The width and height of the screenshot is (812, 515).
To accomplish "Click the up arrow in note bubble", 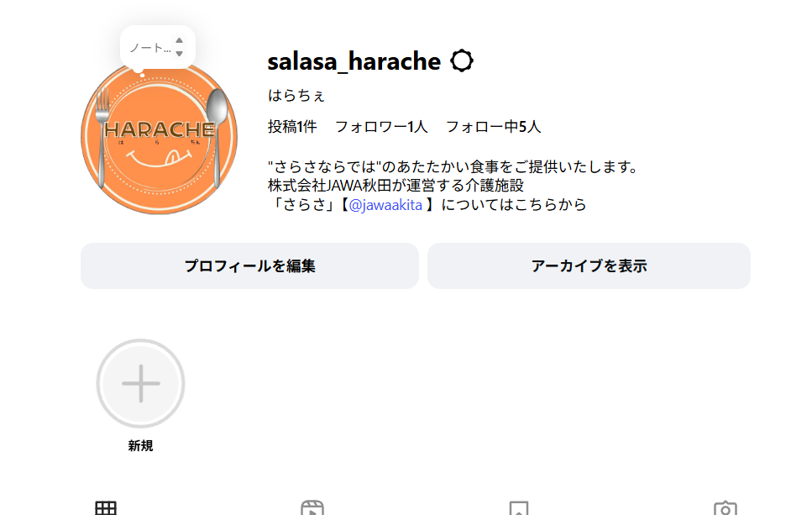I will click(x=179, y=40).
